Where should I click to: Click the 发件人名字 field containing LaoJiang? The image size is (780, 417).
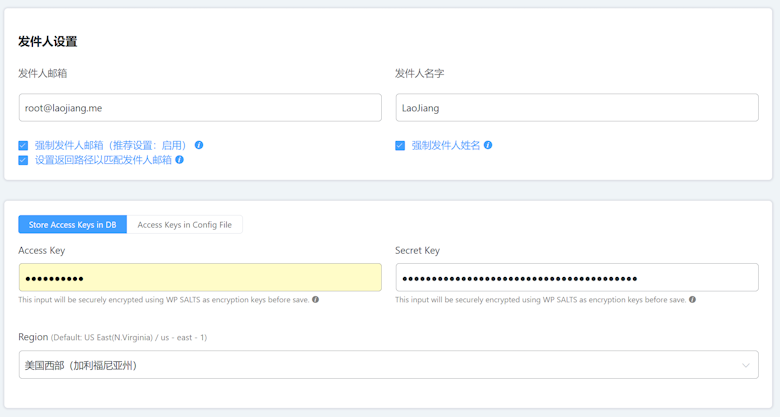click(576, 108)
